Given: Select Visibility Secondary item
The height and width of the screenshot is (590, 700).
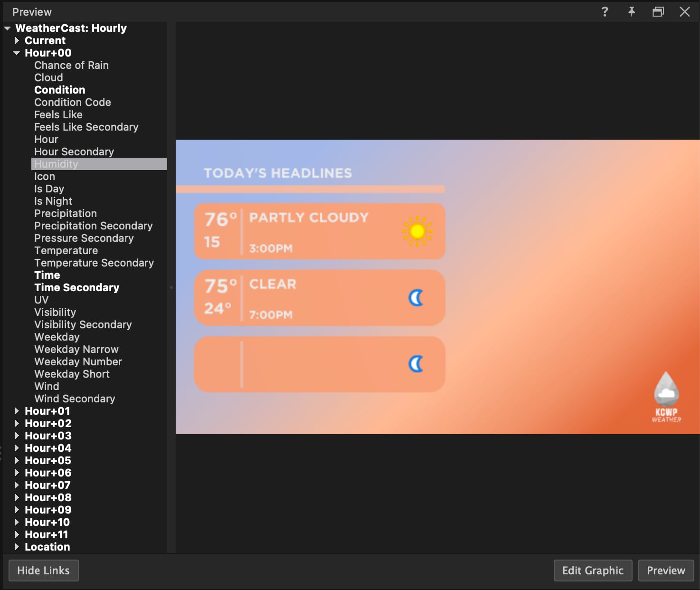Looking at the screenshot, I should point(83,325).
